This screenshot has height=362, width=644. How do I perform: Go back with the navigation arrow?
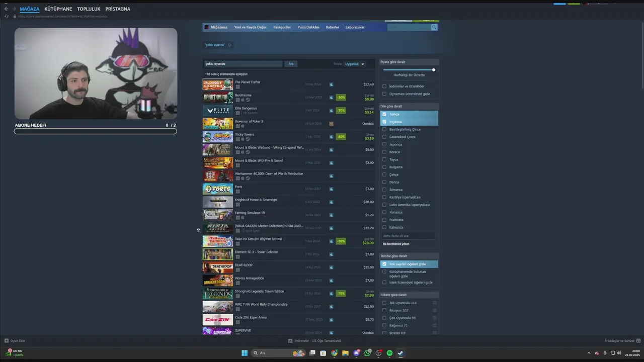tap(6, 9)
